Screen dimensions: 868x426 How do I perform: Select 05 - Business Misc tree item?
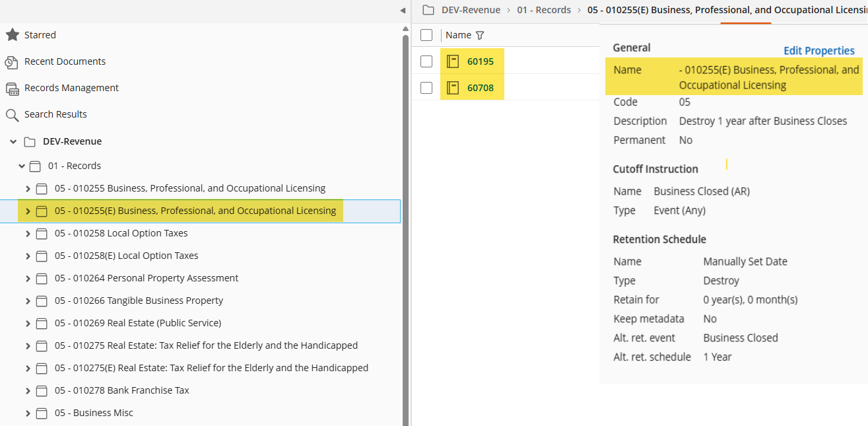[94, 413]
